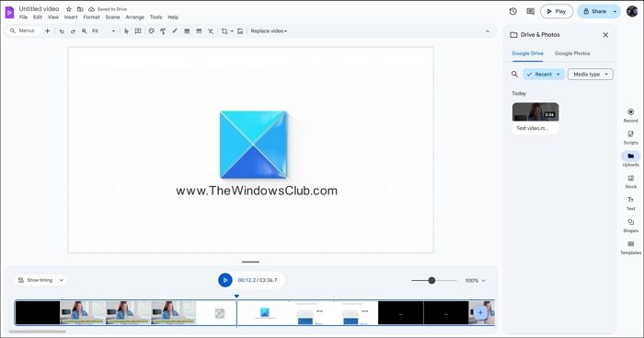Expand the Share button arrow

615,12
